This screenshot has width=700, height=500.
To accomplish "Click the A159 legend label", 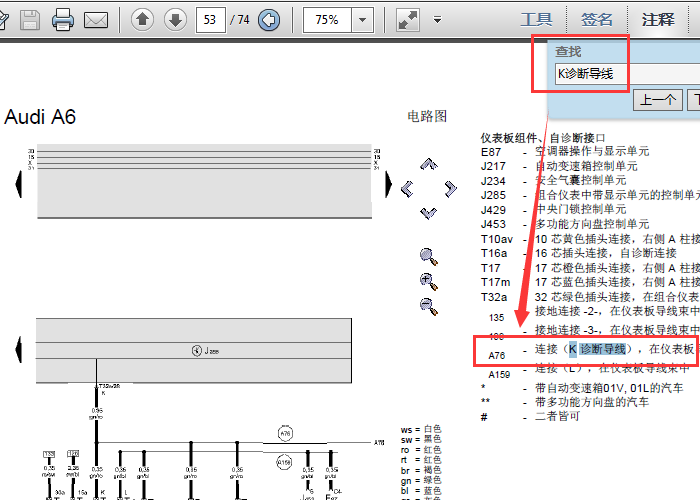I will pyautogui.click(x=499, y=375).
